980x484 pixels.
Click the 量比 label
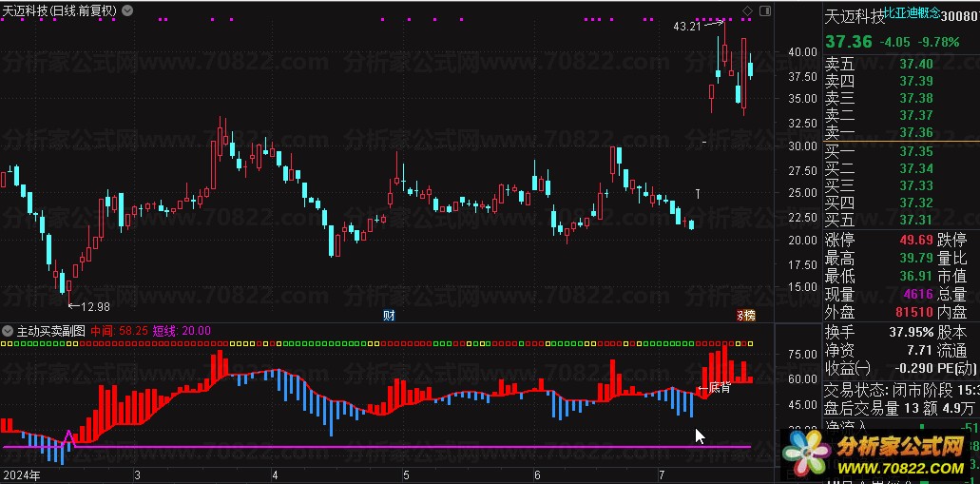click(x=952, y=259)
